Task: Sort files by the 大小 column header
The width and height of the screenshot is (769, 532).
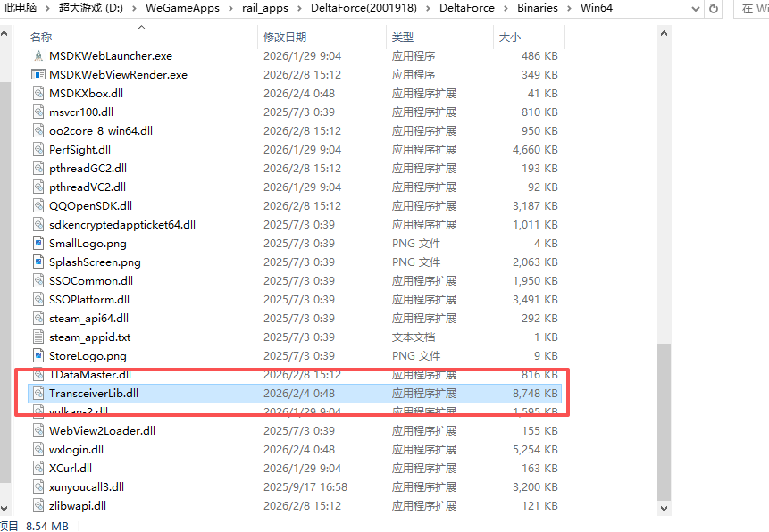Action: pos(509,37)
